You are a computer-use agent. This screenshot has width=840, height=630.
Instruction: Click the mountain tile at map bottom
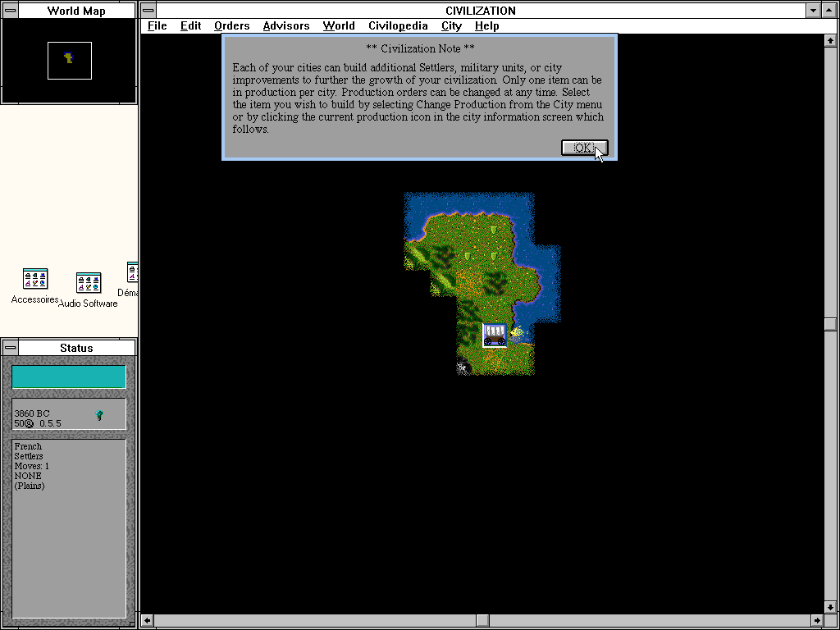click(463, 368)
